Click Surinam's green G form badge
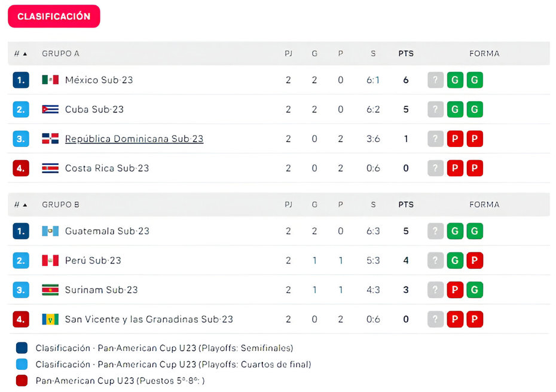Viewport: 556px width, 392px height. click(x=475, y=290)
